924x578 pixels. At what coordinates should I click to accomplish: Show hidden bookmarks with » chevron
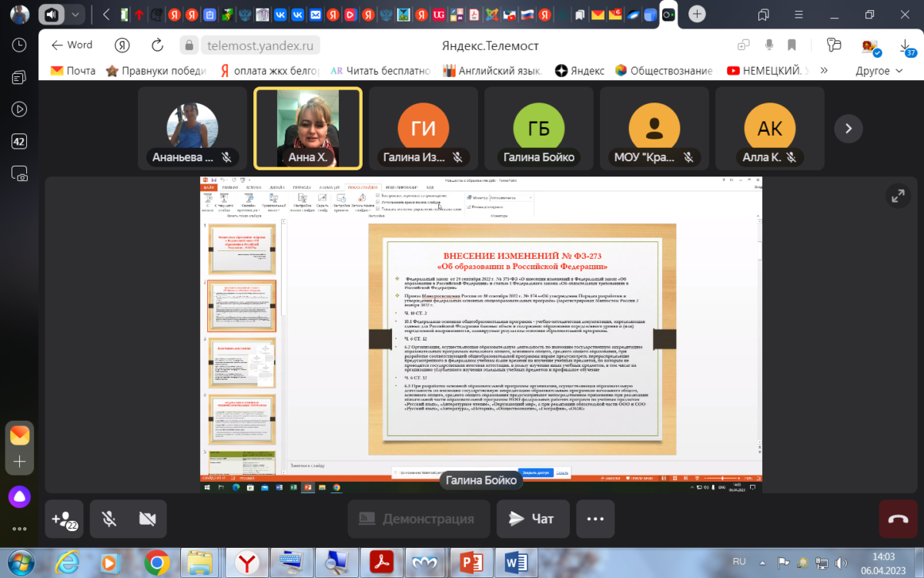(824, 70)
